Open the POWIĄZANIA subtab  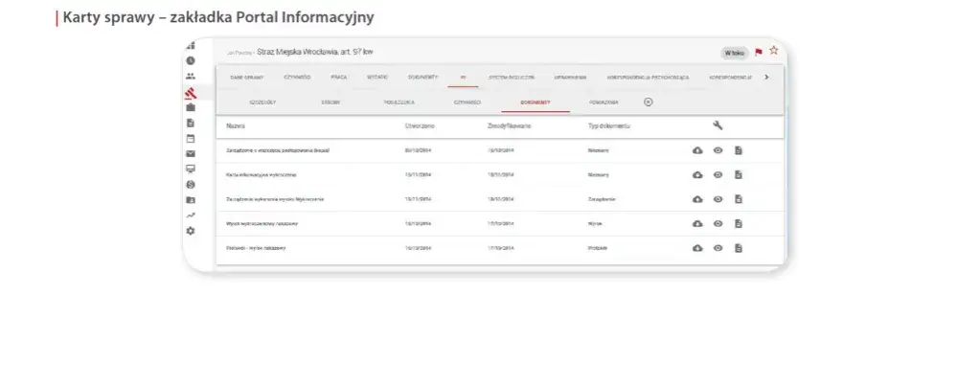click(604, 102)
